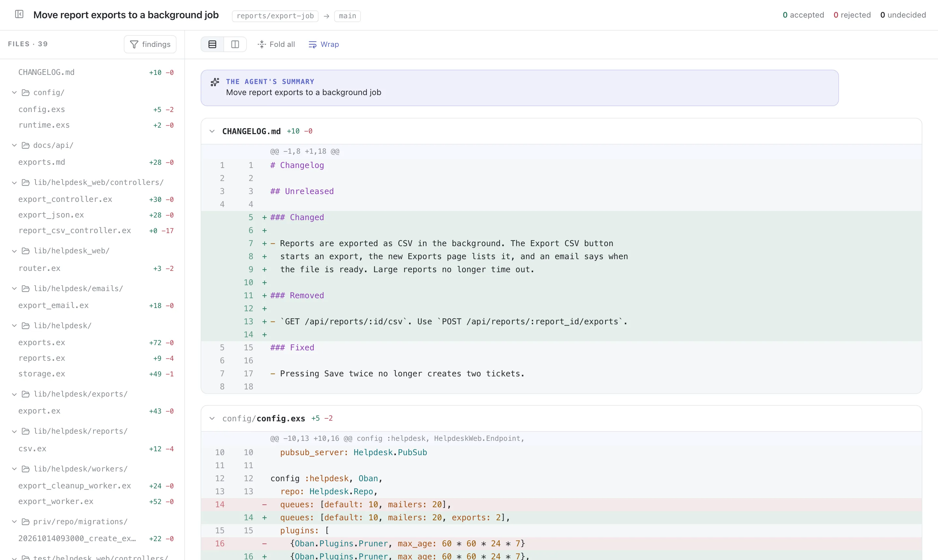The image size is (938, 560).
Task: Select exports.md file
Action: coord(92,162)
